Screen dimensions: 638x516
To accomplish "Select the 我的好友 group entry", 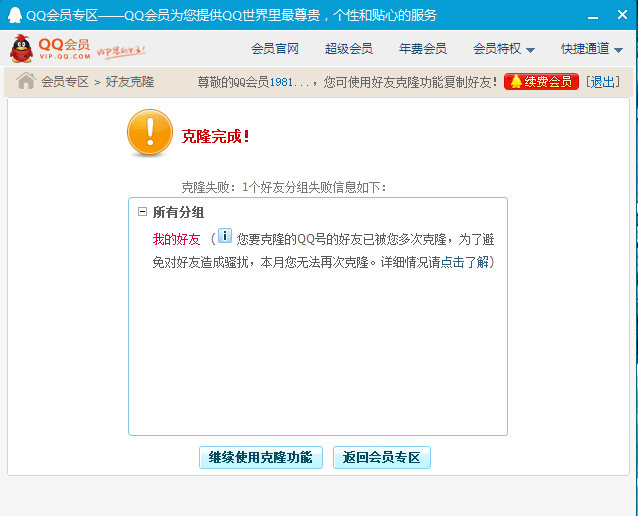I will click(177, 239).
